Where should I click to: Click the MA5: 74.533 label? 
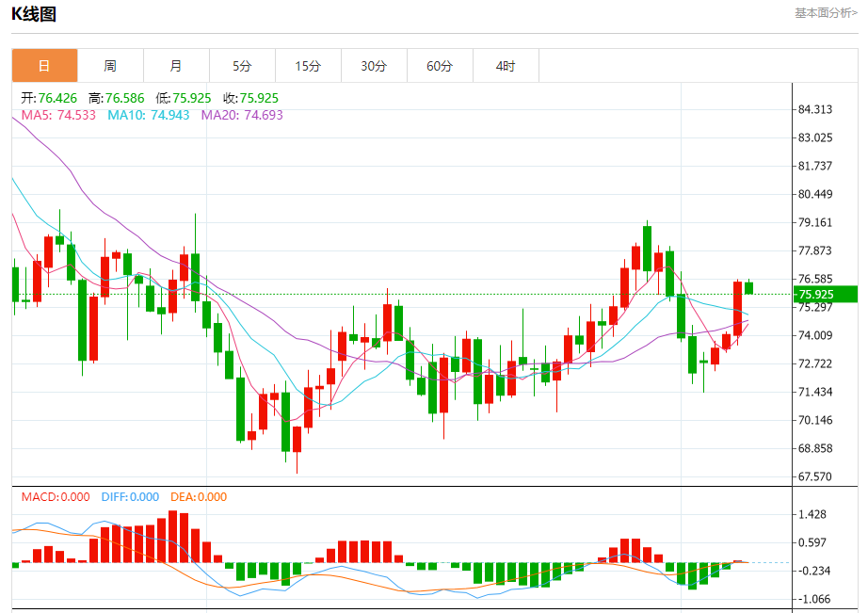click(x=58, y=115)
